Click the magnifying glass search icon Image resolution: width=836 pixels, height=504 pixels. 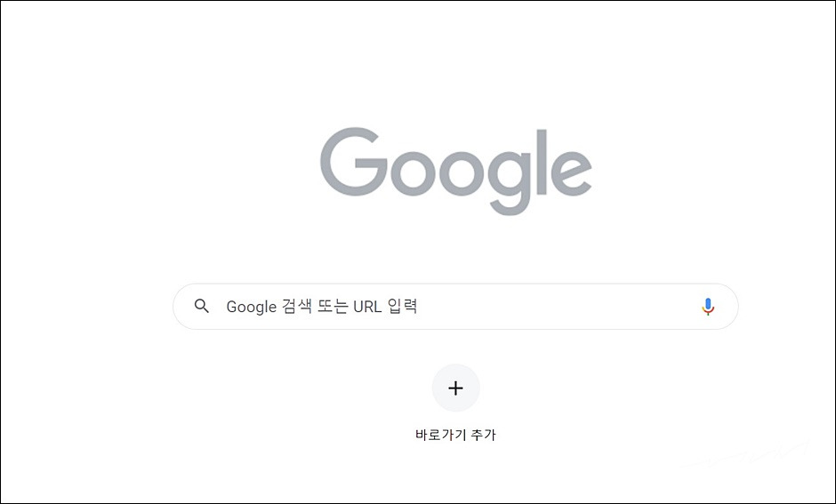click(x=202, y=306)
